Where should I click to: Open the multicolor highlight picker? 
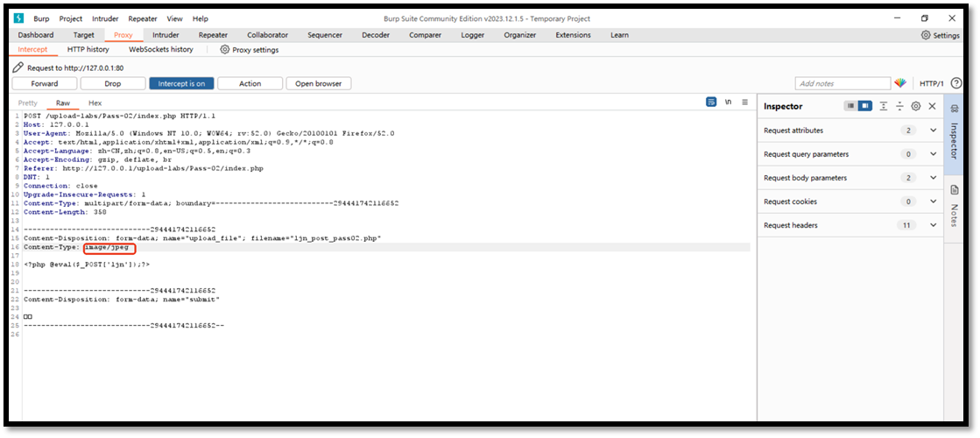(x=900, y=83)
